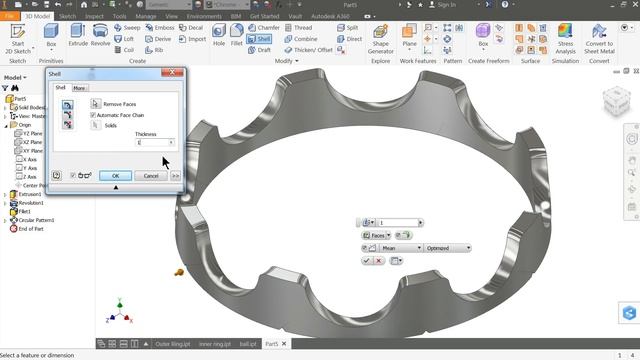This screenshot has height=360, width=640.
Task: Select the Coil tool
Action: pos(124,50)
